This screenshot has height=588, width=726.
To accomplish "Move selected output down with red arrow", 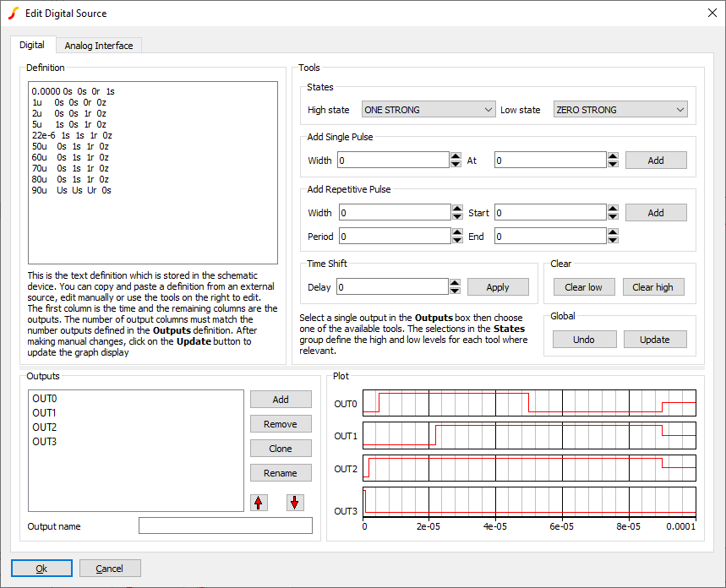I will point(294,503).
